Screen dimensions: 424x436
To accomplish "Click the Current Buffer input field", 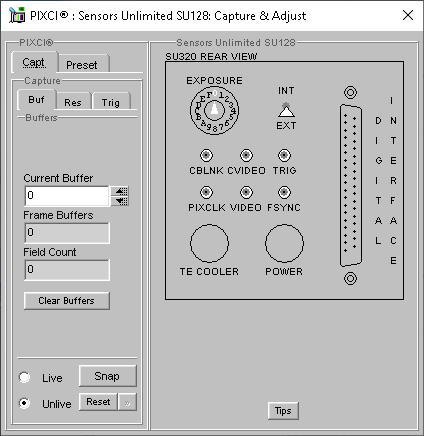I will pos(67,196).
